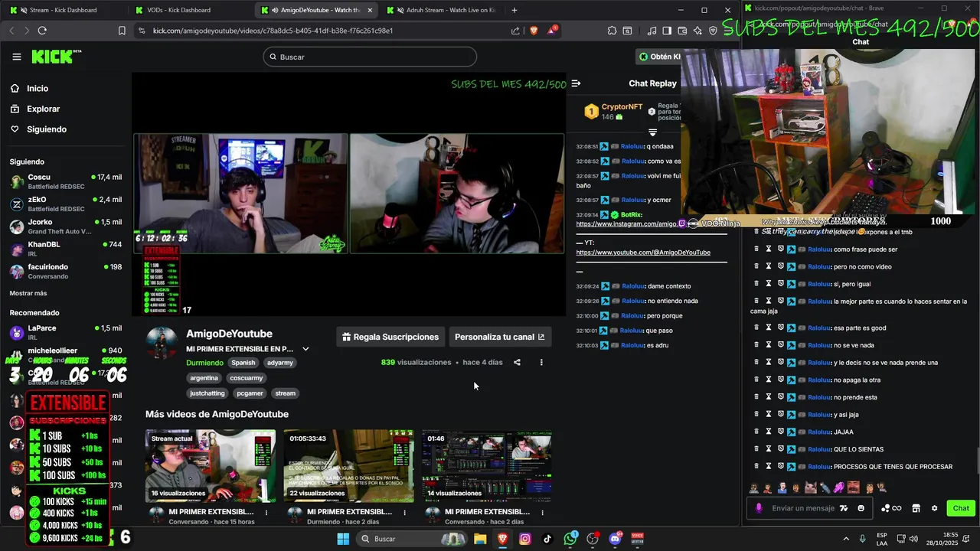Open File Explorer from taskbar

click(x=480, y=539)
